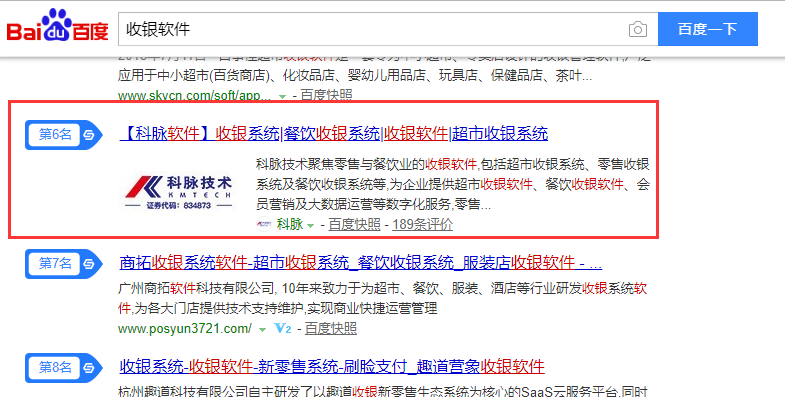This screenshot has width=785, height=397.
Task: Select the 第6名 rank badge
Action: (x=64, y=135)
